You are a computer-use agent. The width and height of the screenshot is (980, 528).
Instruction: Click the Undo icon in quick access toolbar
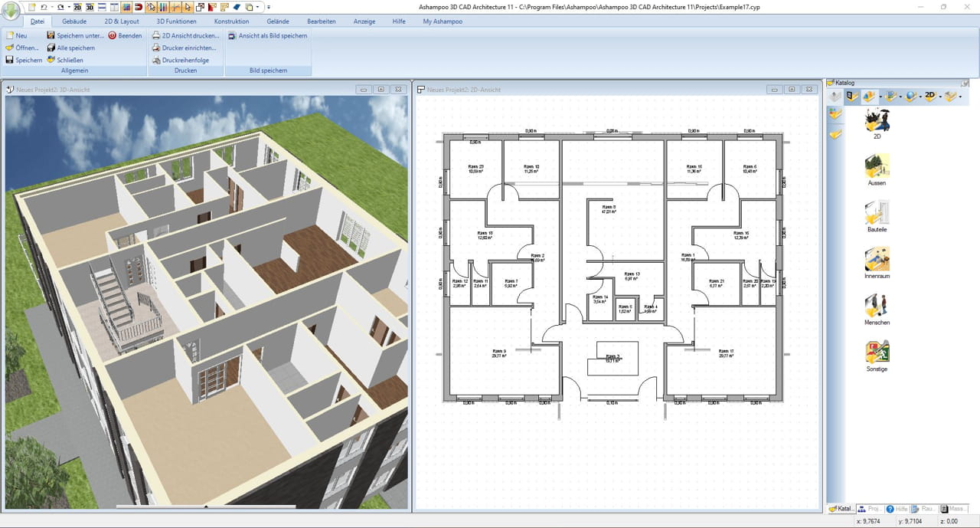(x=44, y=7)
